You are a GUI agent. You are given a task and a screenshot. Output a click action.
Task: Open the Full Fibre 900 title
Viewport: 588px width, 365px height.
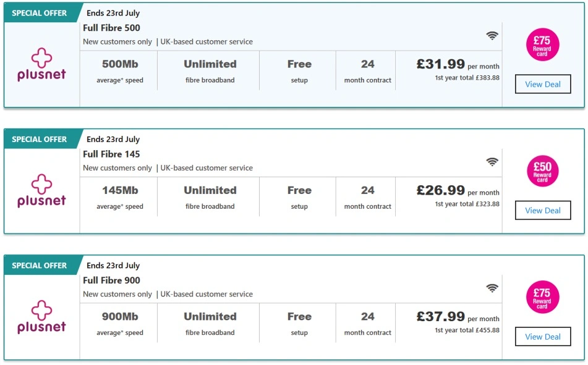(111, 280)
